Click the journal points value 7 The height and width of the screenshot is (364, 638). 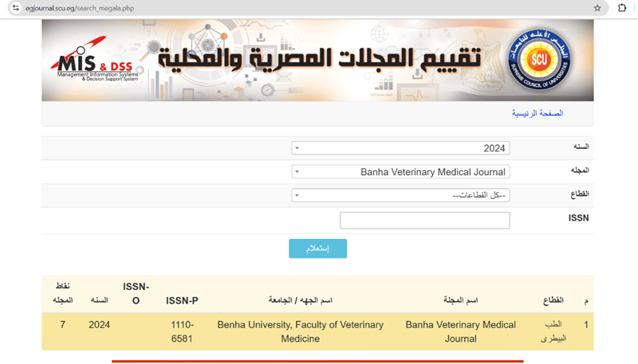click(x=63, y=325)
